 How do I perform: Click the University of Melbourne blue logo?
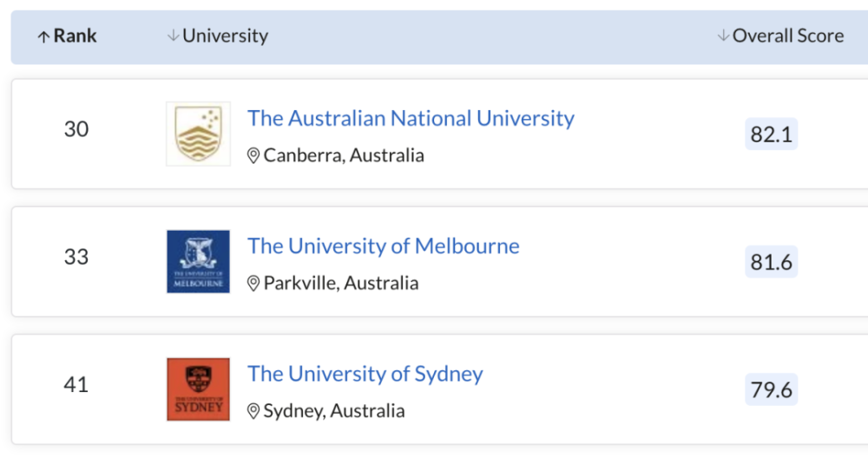198,262
